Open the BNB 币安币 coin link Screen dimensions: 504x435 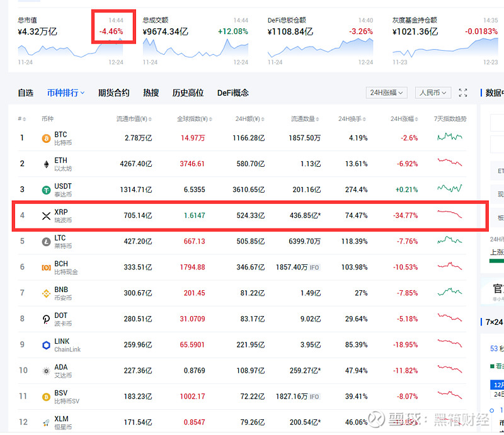point(63,293)
